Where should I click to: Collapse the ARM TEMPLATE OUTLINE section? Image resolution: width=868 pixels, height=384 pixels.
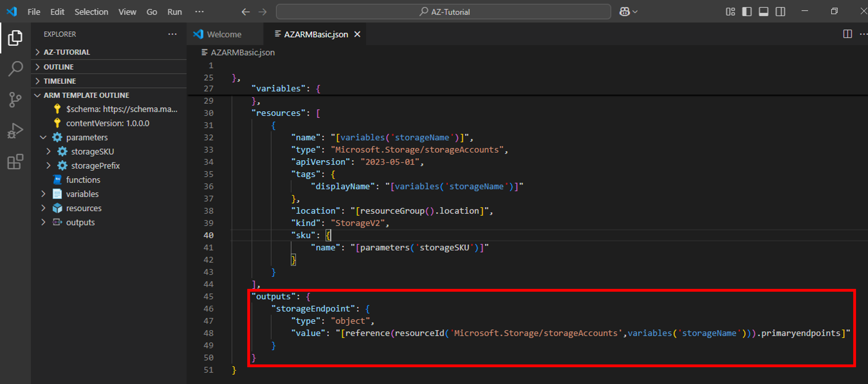point(37,96)
